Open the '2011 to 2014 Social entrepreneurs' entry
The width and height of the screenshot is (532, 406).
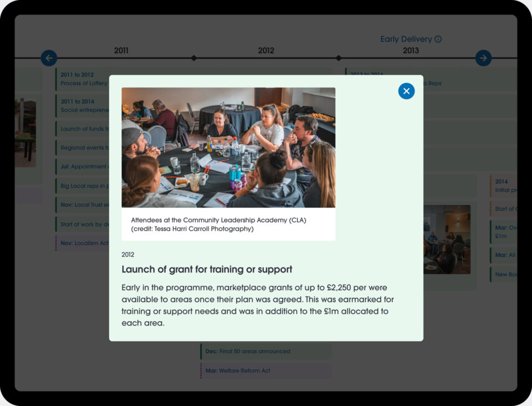[83, 106]
